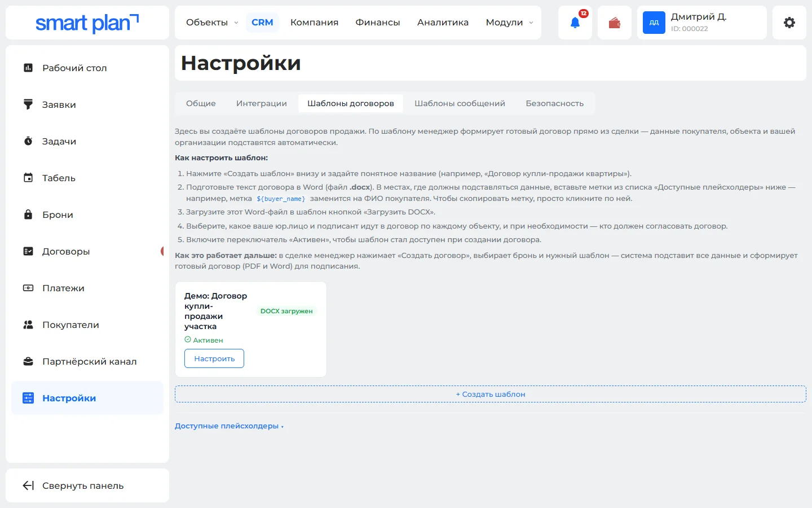Image resolution: width=812 pixels, height=508 pixels.
Task: Click + Создать шаблон button
Action: tap(491, 394)
